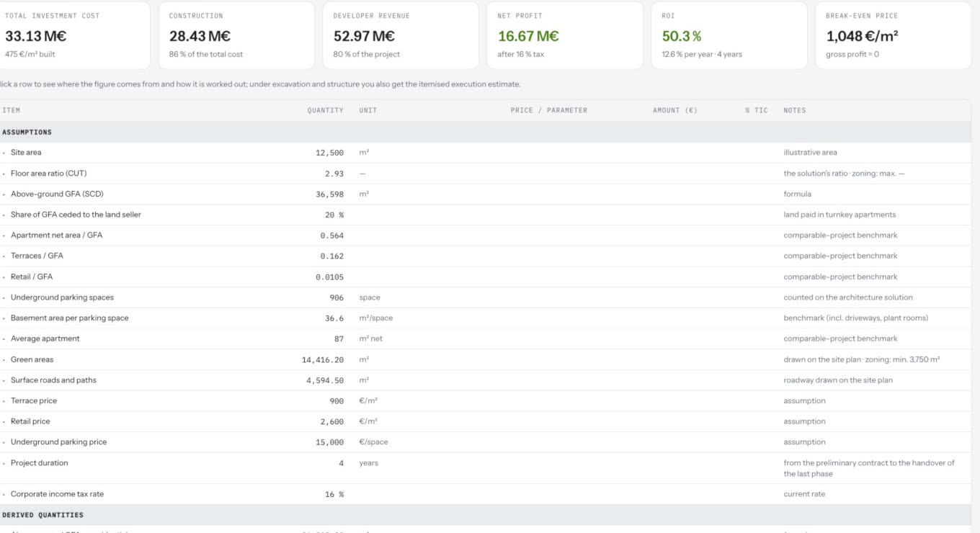980x533 pixels.
Task: Open the Terrace price row
Action: pos(485,400)
